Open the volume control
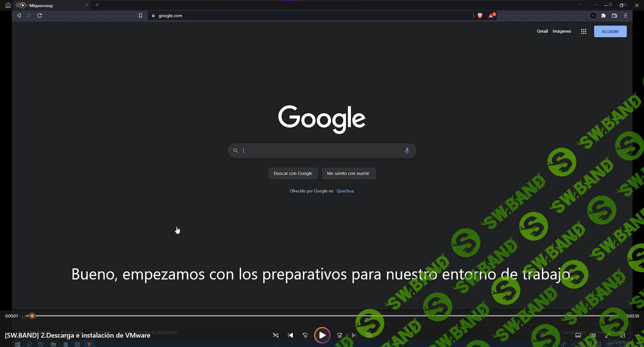The image size is (644, 347). pyautogui.click(x=593, y=335)
